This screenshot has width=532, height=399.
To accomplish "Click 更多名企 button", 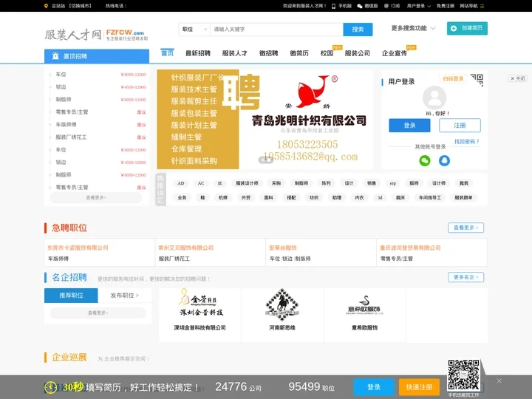I will [x=465, y=277].
